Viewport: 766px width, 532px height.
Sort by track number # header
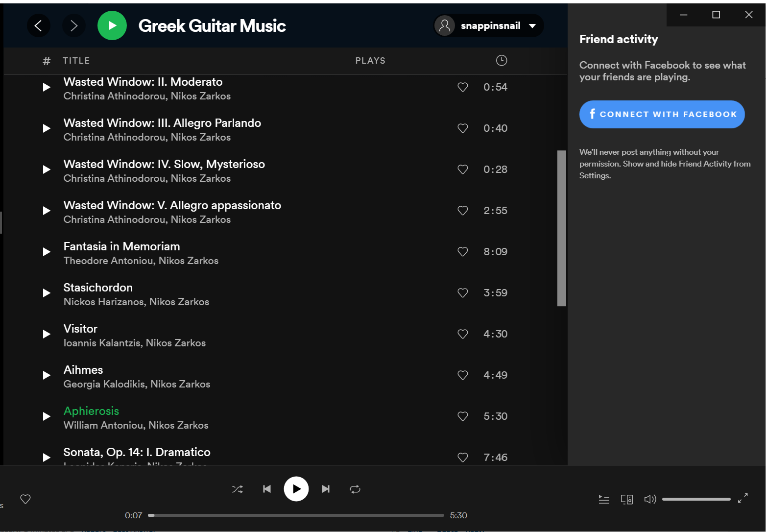(47, 61)
